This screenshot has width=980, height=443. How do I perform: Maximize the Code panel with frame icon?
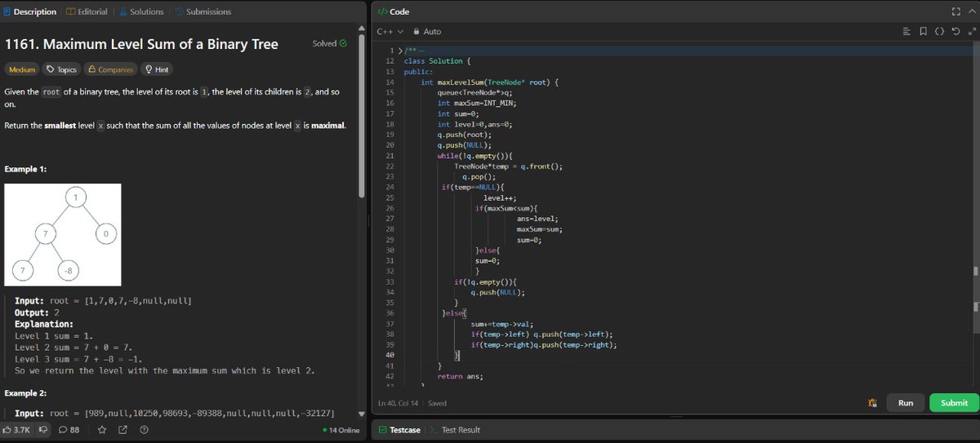(957, 11)
